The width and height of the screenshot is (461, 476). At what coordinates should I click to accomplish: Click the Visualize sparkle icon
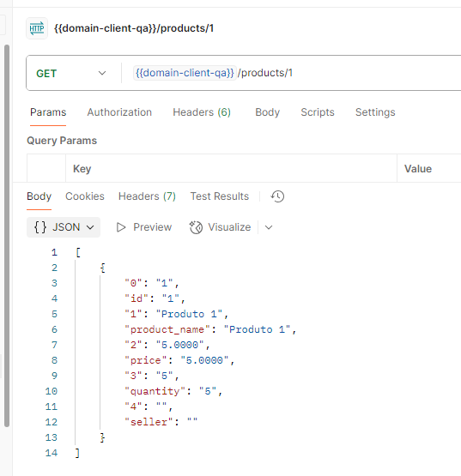196,227
